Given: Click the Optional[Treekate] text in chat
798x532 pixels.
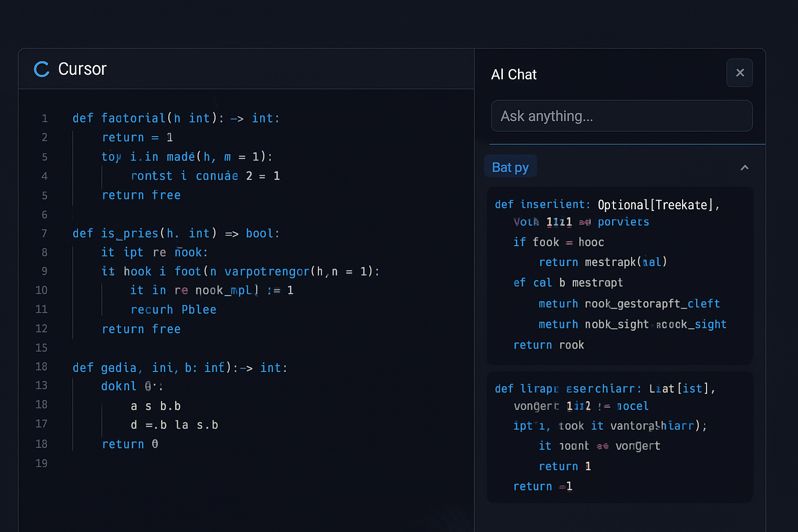Looking at the screenshot, I should (x=656, y=204).
